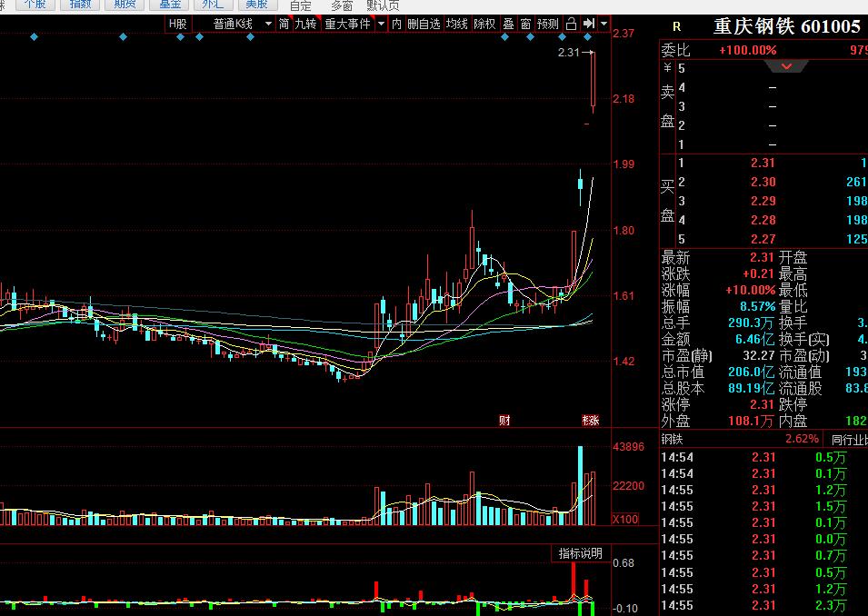Click the jump-to-end arrow icon
Screen dimensions: 868x616
point(588,24)
